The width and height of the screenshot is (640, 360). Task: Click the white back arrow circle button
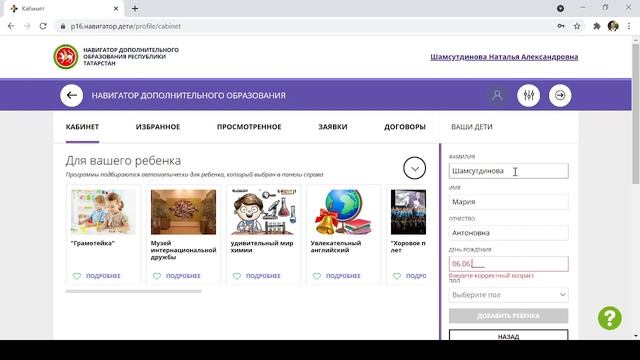[x=71, y=95]
